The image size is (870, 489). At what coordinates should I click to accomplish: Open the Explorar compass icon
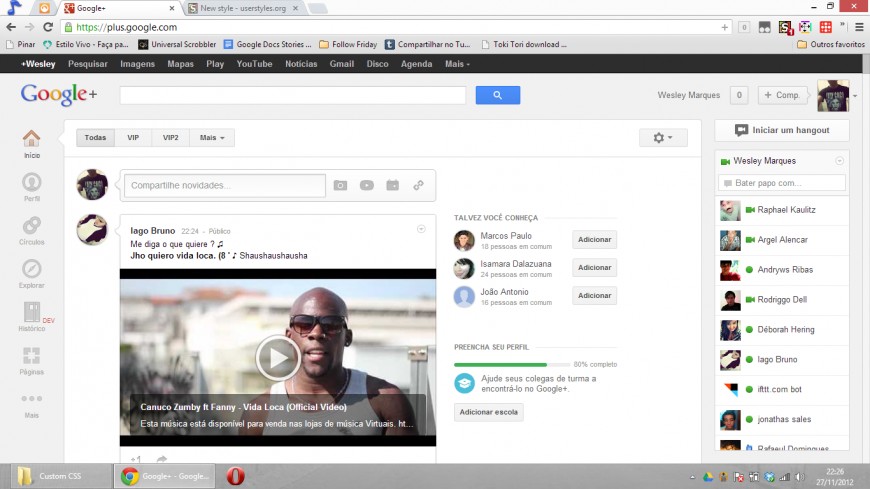[x=32, y=269]
